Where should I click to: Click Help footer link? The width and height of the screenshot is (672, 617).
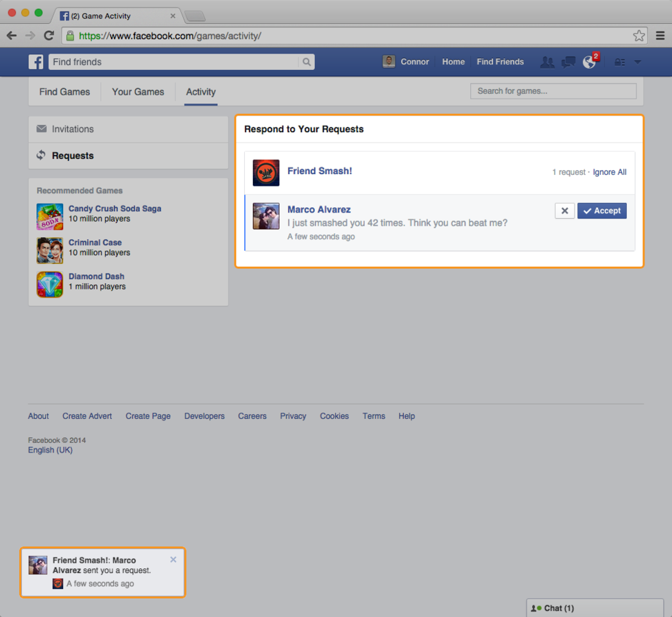[x=407, y=416]
